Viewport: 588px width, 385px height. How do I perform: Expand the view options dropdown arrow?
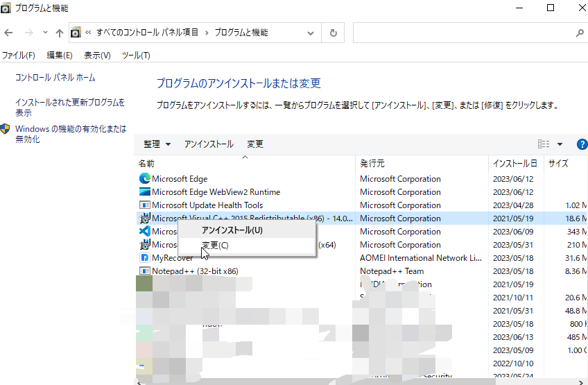pyautogui.click(x=560, y=144)
